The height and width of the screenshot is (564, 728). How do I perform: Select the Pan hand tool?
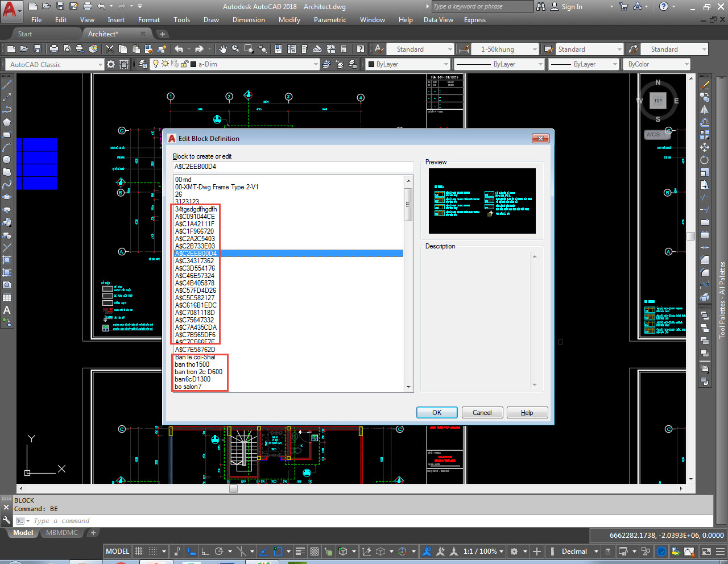click(223, 49)
